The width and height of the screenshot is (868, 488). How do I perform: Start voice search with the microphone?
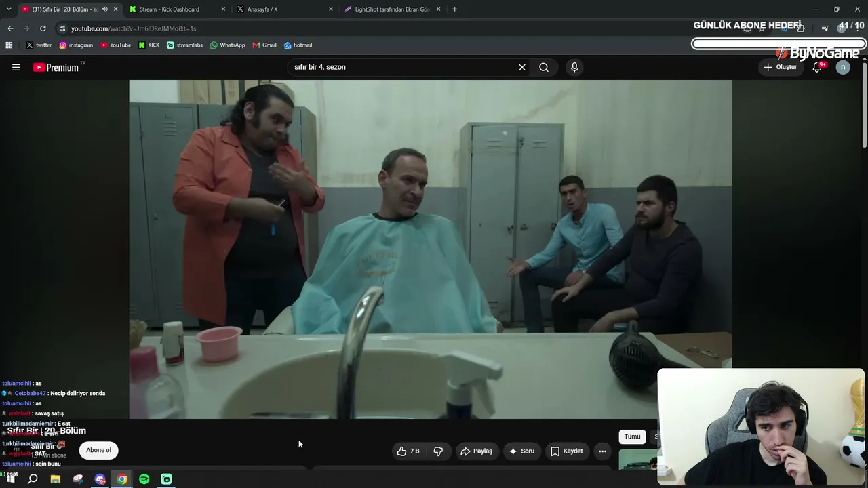pos(574,67)
